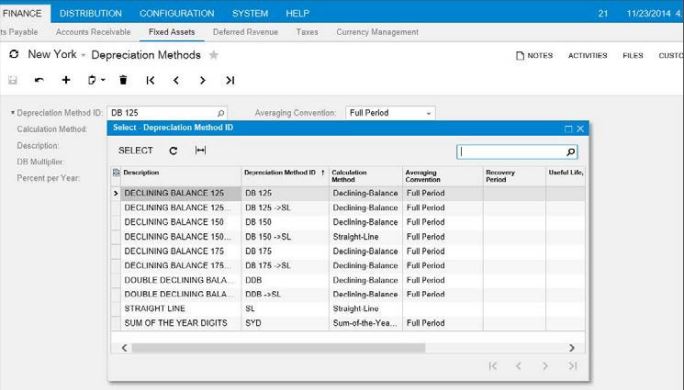Screen dimensions: 684x390
Task: Switch to Taxes subtab
Action: coord(307,32)
